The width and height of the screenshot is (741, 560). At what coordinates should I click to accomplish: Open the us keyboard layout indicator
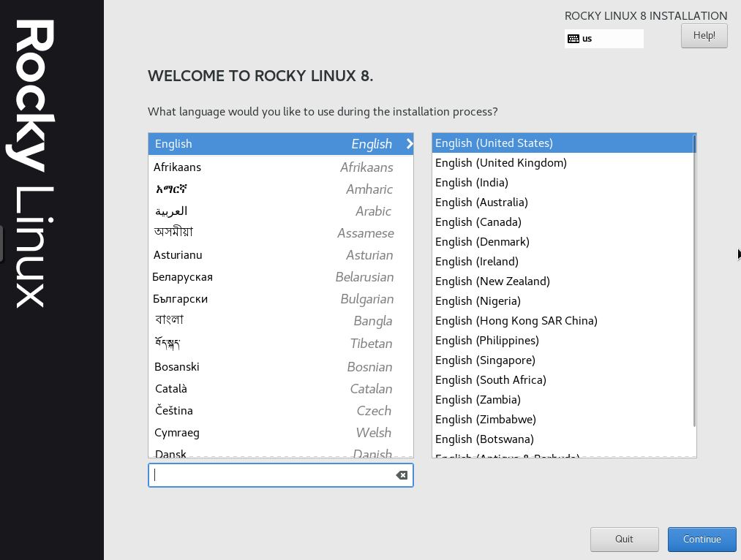pos(603,39)
